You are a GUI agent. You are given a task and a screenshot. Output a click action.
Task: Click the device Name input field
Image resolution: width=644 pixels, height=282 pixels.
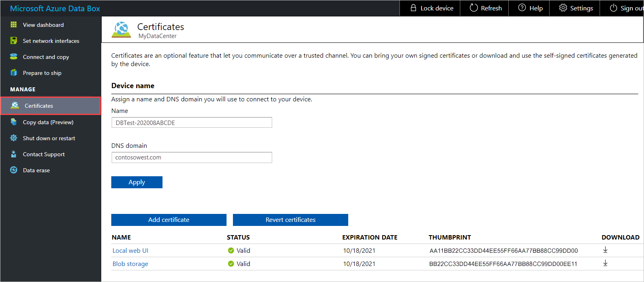click(x=192, y=123)
